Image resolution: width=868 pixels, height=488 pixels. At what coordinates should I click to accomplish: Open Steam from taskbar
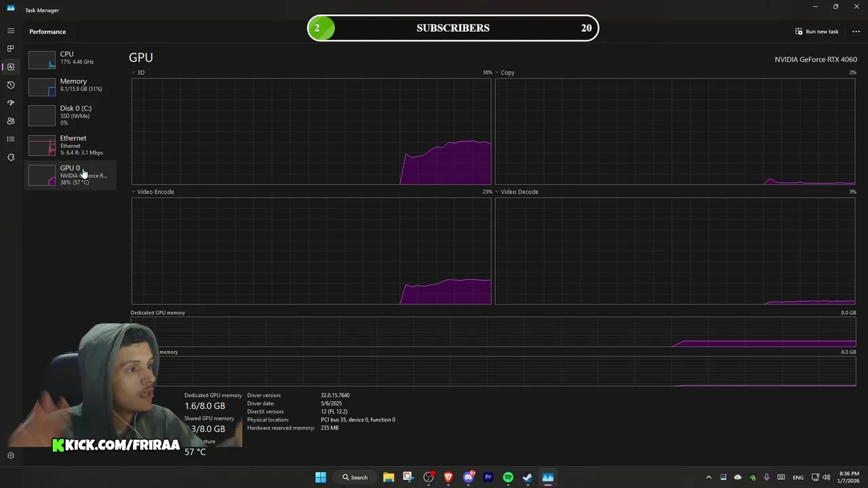(528, 477)
